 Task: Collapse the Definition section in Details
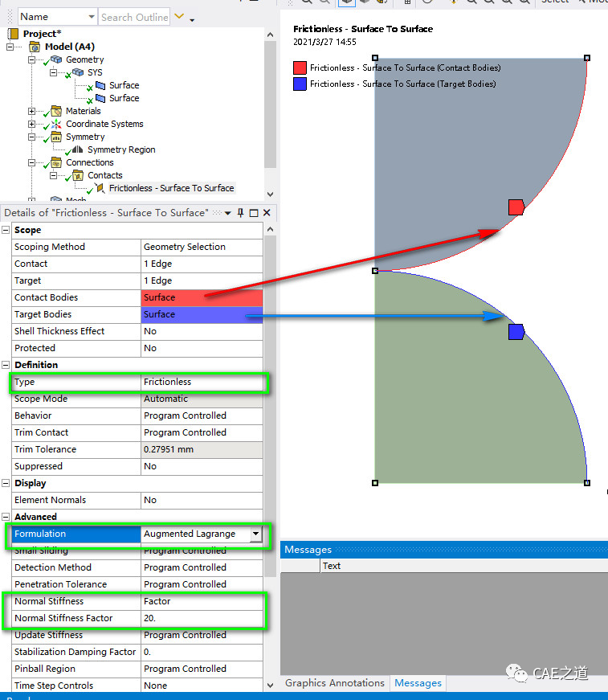click(x=6, y=365)
